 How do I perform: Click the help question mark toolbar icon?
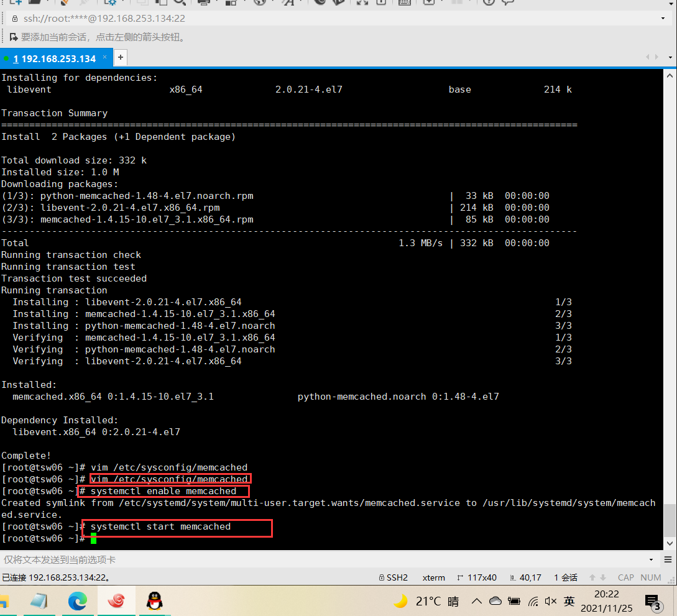(x=488, y=2)
